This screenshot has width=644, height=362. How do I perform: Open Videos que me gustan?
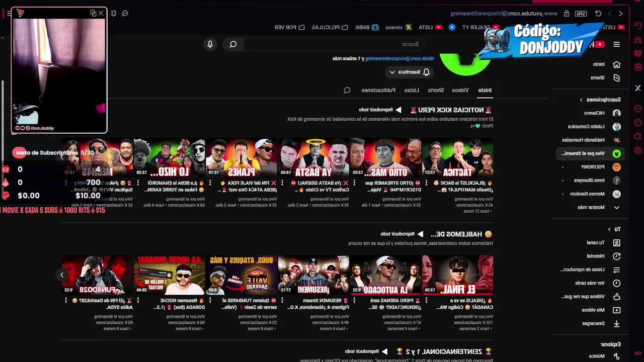pos(591,297)
